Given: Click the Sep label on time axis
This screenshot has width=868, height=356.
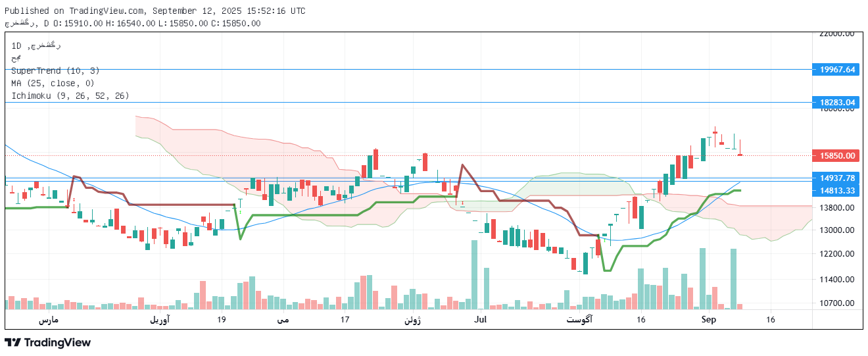Looking at the screenshot, I should click(x=708, y=320).
